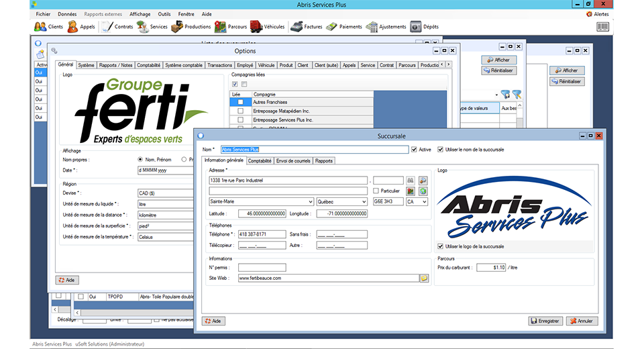Open the Parcours toolbar item
The width and height of the screenshot is (644, 349).
point(231,27)
